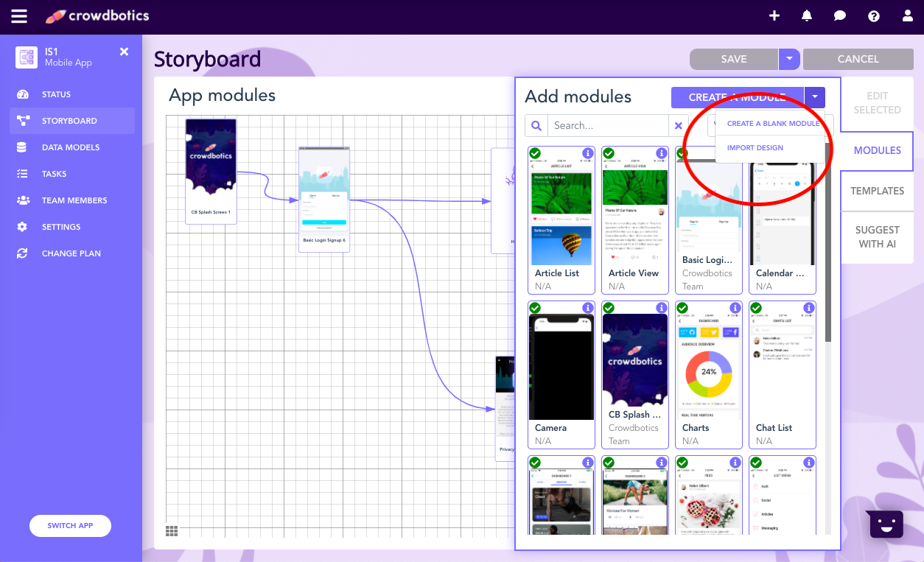This screenshot has width=924, height=562.
Task: Close the IS1 sidebar with the X
Action: [124, 52]
